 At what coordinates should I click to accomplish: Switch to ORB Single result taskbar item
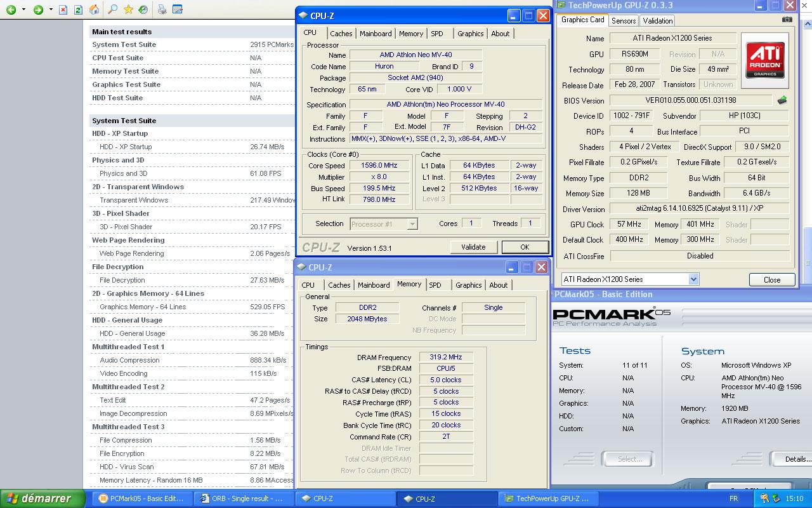[244, 498]
